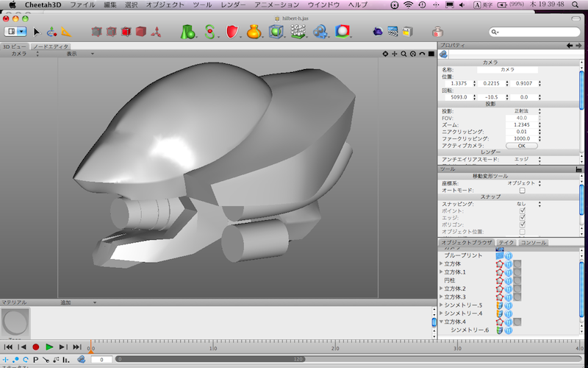588x368 pixels.
Task: Switch to the ノードエディタ tab
Action: [50, 46]
